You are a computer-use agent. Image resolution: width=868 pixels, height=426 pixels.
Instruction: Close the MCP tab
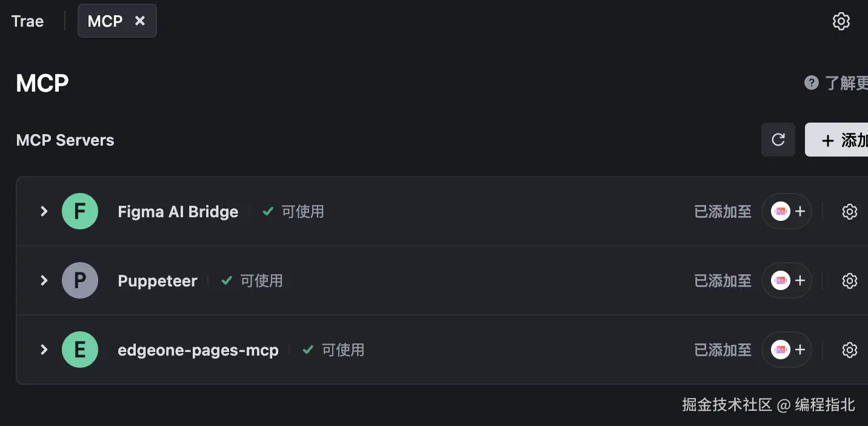pyautogui.click(x=140, y=21)
